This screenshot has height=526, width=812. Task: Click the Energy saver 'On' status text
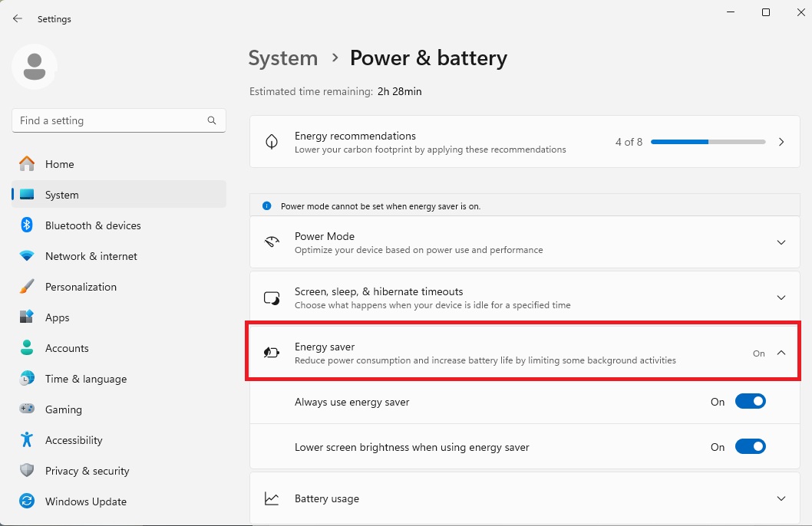[x=759, y=353]
